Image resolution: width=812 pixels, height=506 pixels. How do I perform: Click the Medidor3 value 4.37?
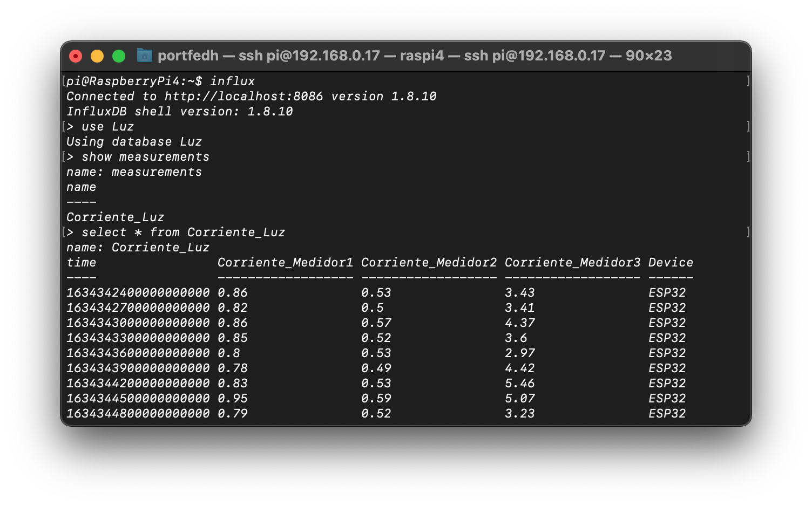519,323
